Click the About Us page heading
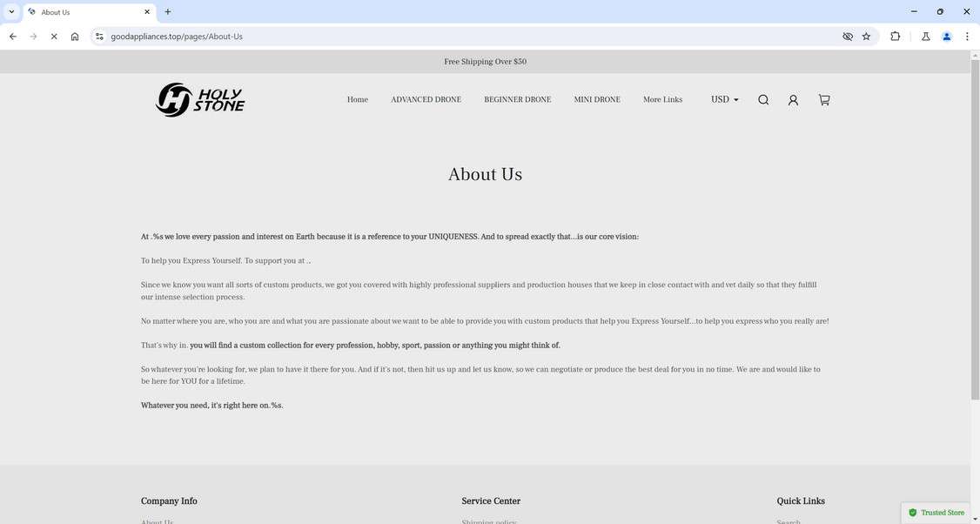The width and height of the screenshot is (980, 524). [x=485, y=174]
